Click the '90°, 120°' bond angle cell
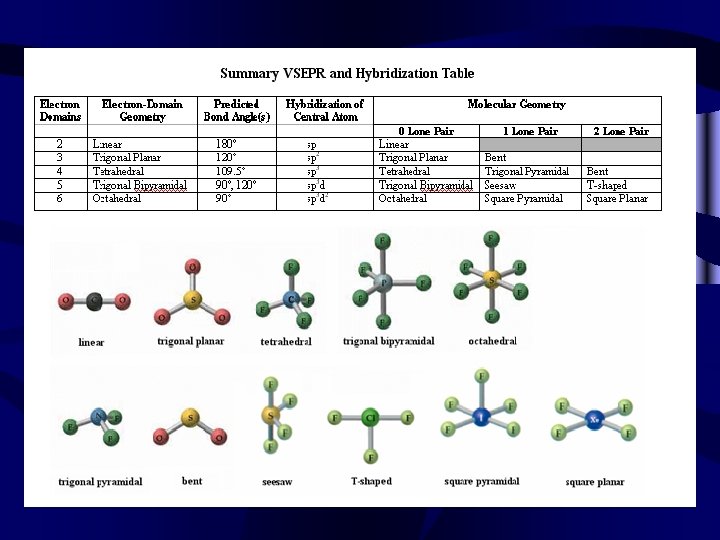Image resolution: width=720 pixels, height=540 pixels. (236, 185)
